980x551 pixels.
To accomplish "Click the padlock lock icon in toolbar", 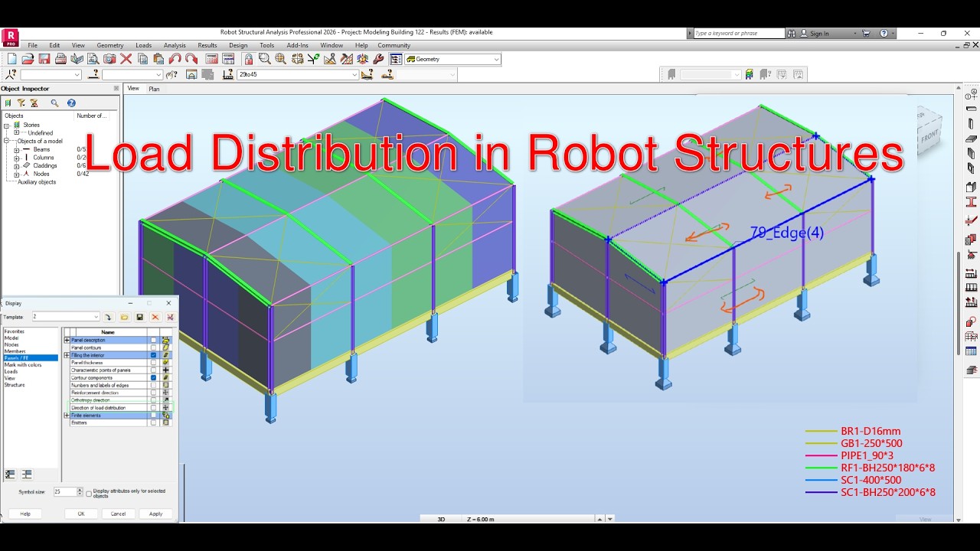I will (248, 59).
